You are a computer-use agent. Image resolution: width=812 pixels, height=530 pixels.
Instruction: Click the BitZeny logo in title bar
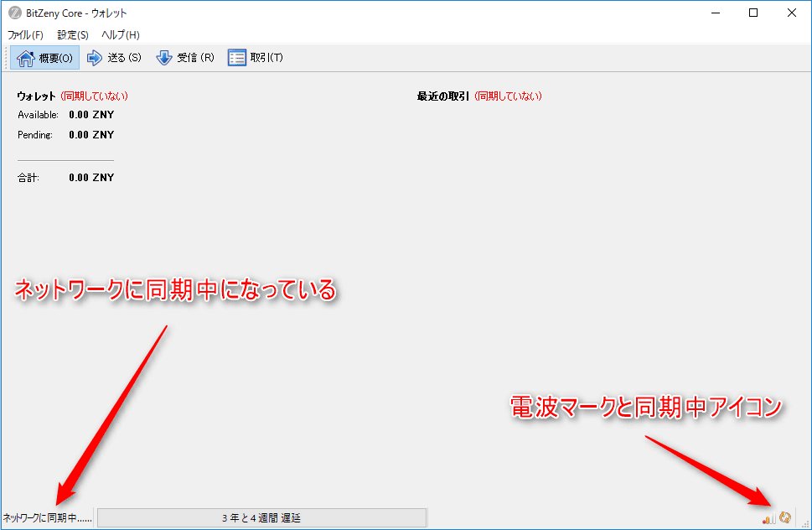14,13
